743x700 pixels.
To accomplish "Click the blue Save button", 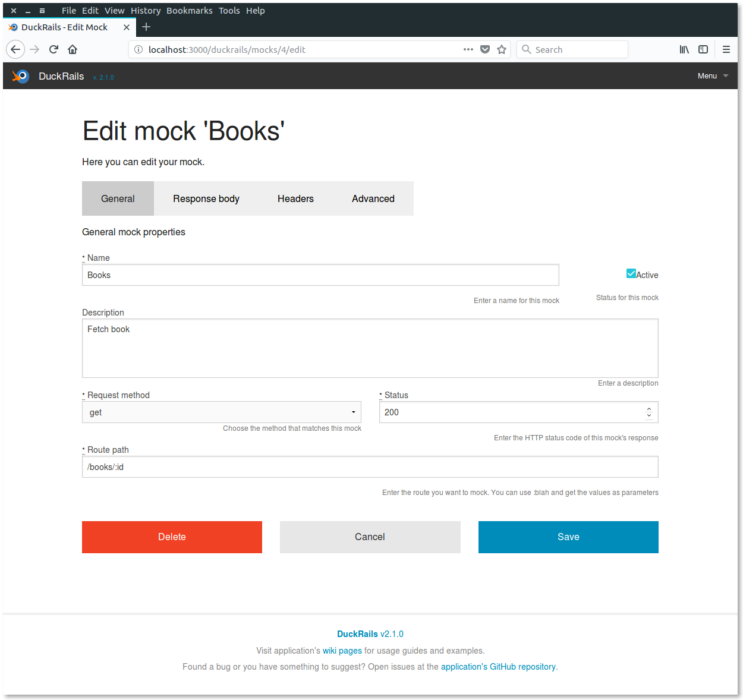I will [568, 537].
